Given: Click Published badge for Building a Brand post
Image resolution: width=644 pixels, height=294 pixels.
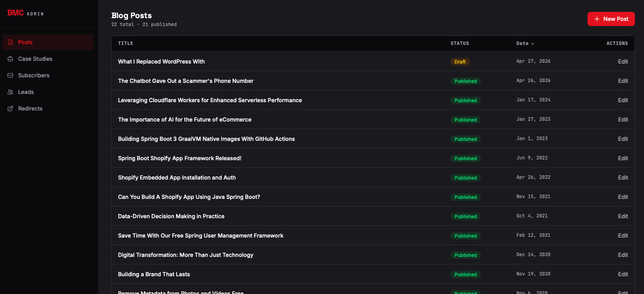Looking at the screenshot, I should [466, 274].
